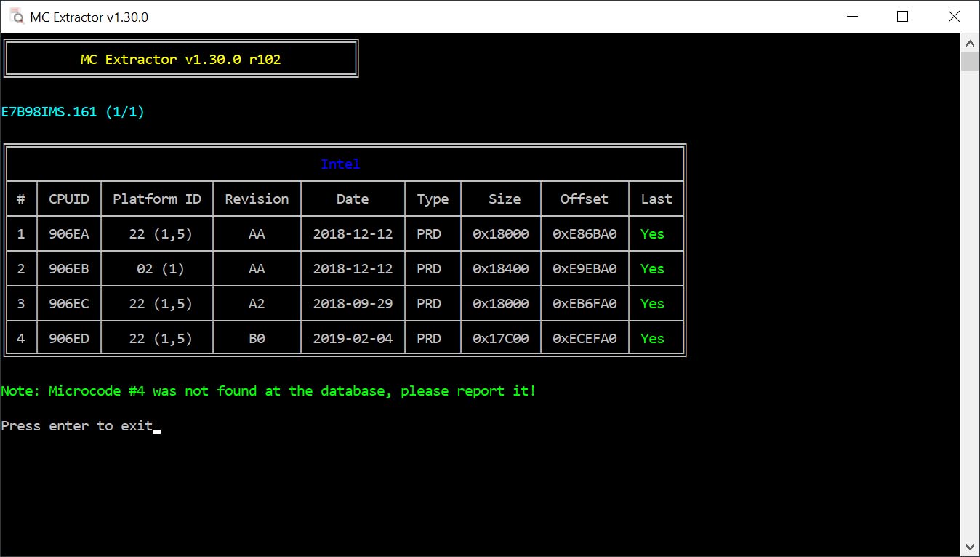Select CPUID cell 906EC
Image resolution: width=980 pixels, height=557 pixels.
click(x=69, y=303)
